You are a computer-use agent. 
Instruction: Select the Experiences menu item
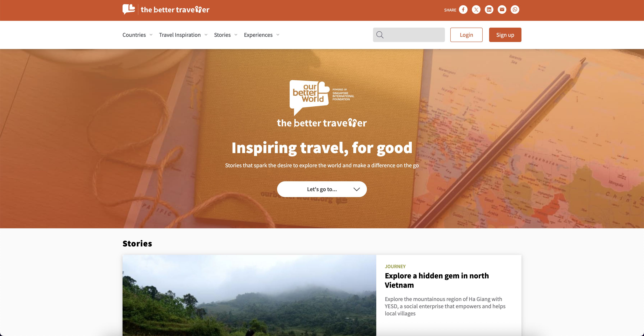point(258,35)
